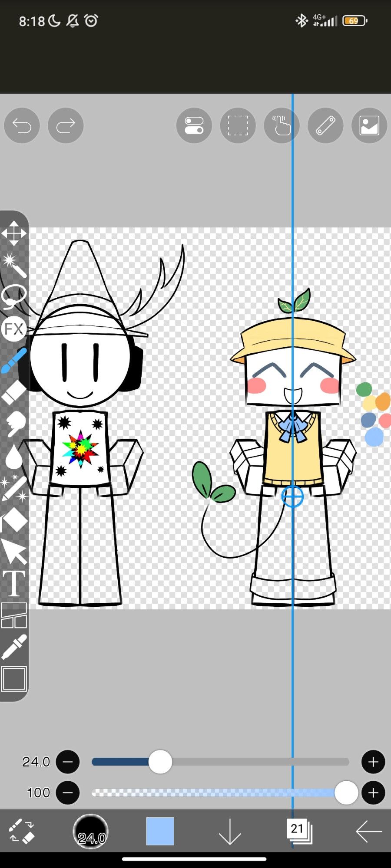Viewport: 391px width, 868px height.
Task: Select the Special sparkle pen tool
Action: [14, 488]
